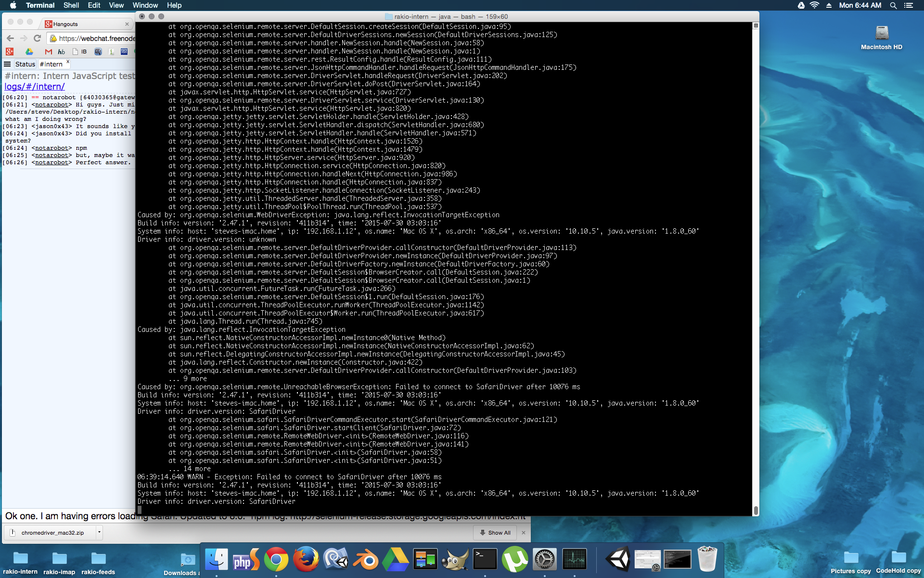Open Notification Center in menu bar
924x578 pixels.
909,5
